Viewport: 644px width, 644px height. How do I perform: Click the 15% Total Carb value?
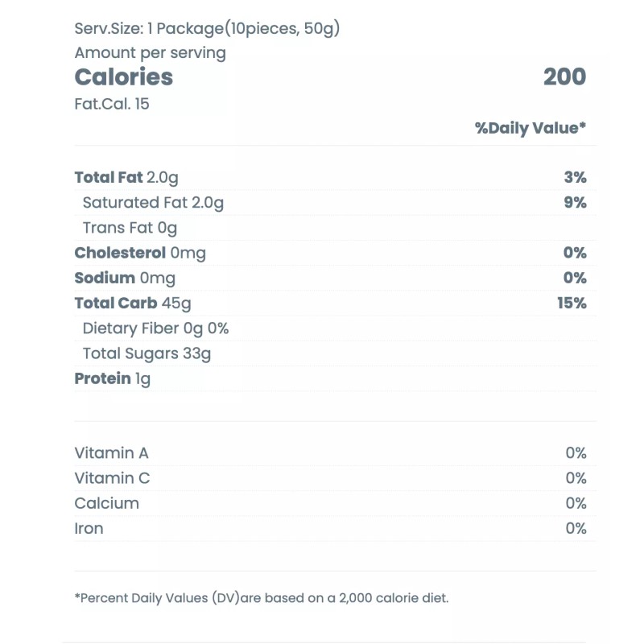coord(570,303)
